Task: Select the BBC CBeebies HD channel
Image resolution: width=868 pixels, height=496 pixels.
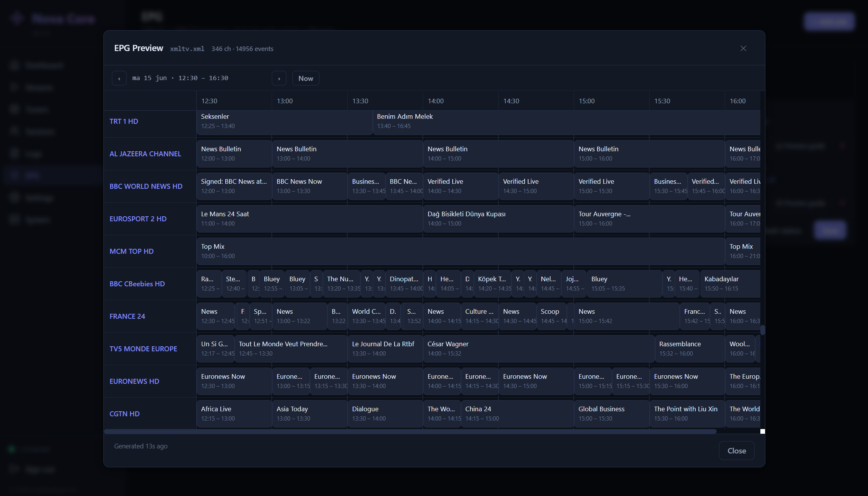Action: click(x=137, y=284)
